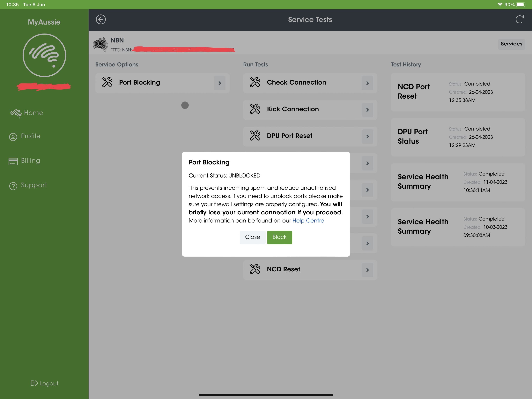
Task: Tap the Service Options heading
Action: (x=117, y=64)
